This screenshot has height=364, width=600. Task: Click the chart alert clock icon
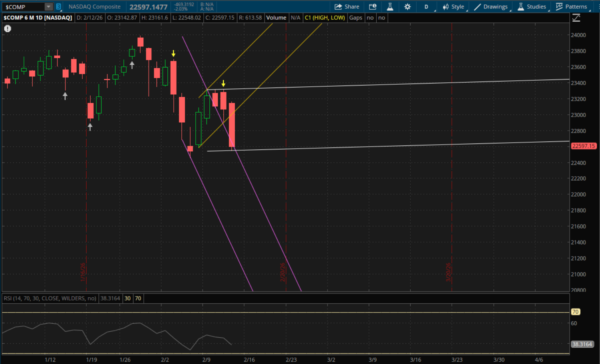[373, 7]
